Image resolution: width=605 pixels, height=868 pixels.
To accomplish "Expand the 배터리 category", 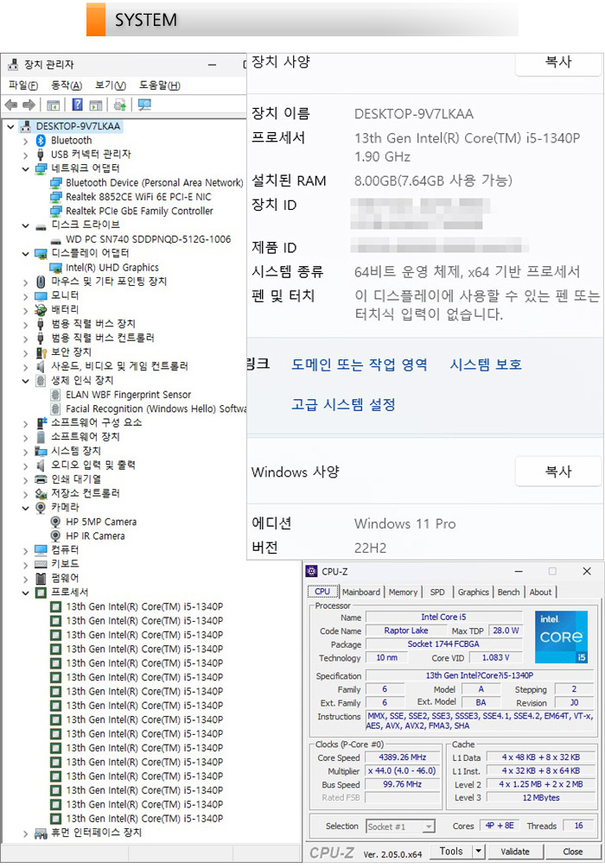I will (25, 310).
